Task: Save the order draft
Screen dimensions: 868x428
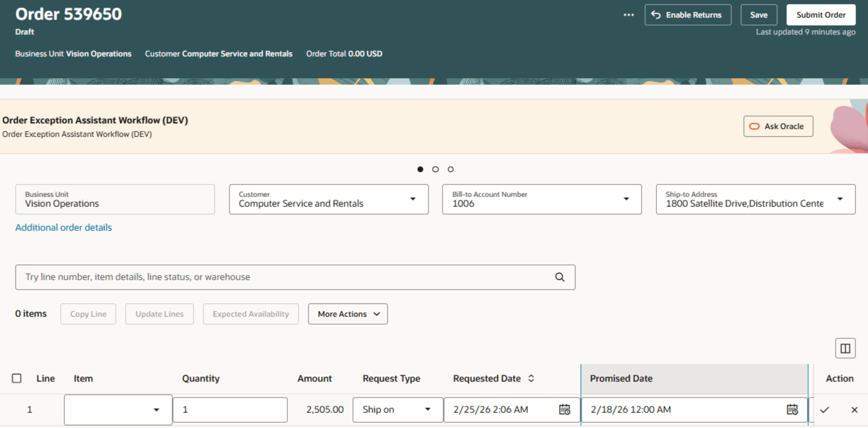Action: (759, 15)
